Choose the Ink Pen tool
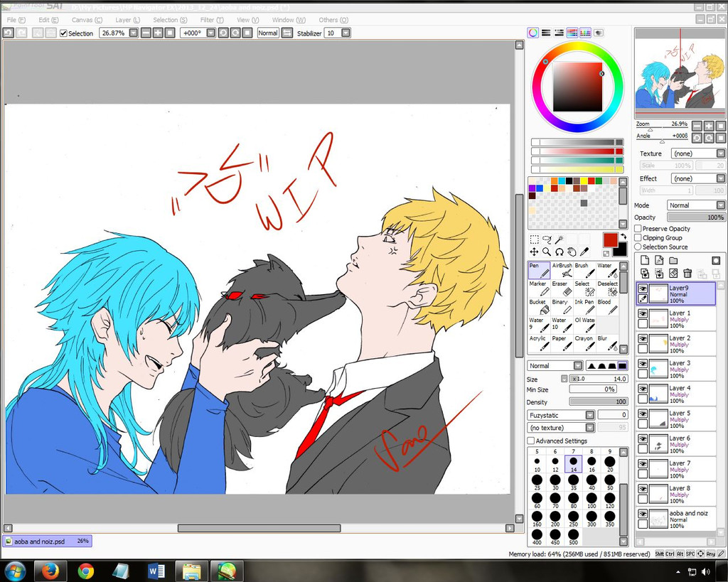Image resolution: width=728 pixels, height=582 pixels. tap(584, 306)
